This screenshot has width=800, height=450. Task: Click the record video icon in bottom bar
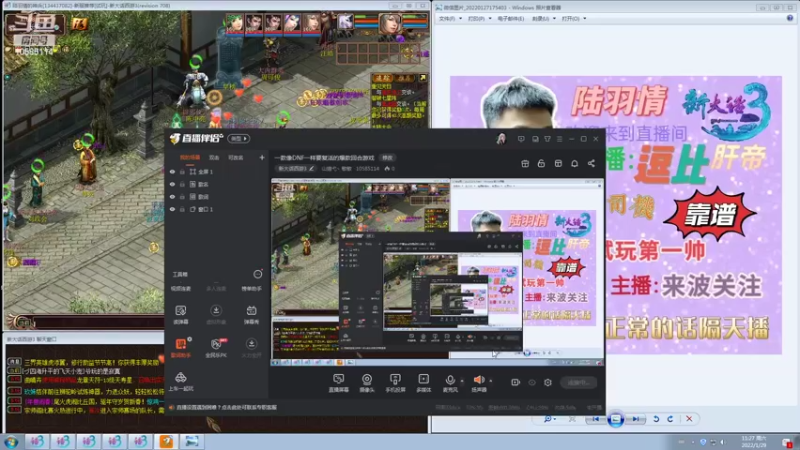(515, 382)
